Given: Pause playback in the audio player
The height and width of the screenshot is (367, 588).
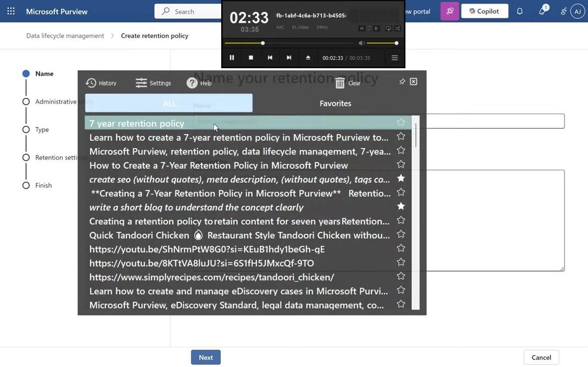Looking at the screenshot, I should (x=232, y=58).
